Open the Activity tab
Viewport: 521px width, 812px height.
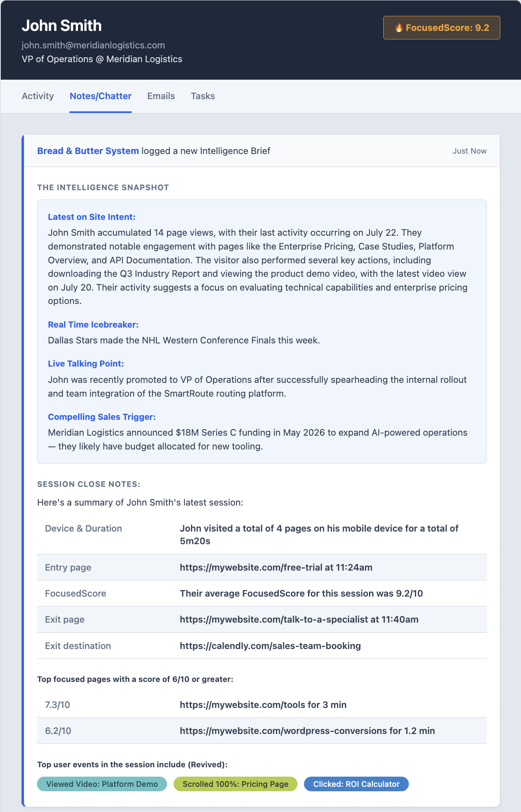coord(38,96)
